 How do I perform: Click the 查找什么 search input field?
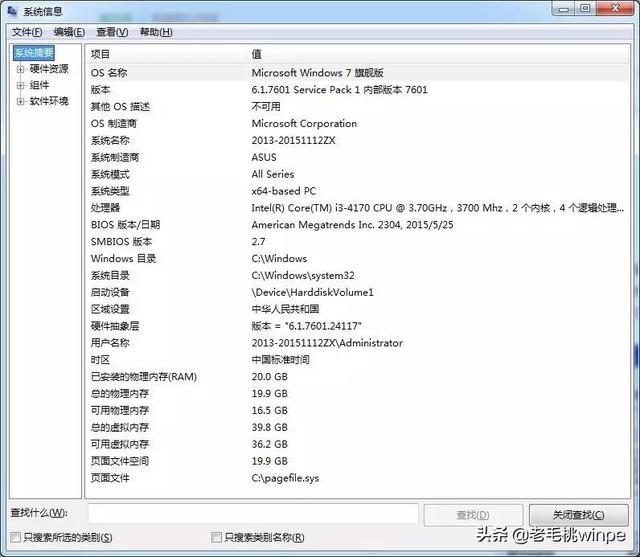click(x=252, y=514)
